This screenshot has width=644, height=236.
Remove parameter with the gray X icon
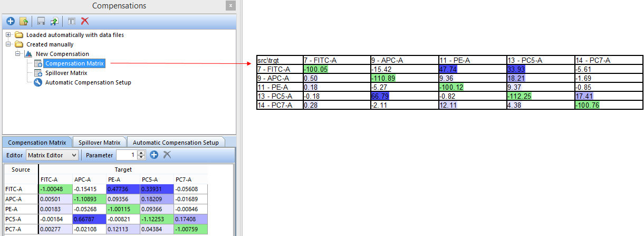click(x=167, y=155)
